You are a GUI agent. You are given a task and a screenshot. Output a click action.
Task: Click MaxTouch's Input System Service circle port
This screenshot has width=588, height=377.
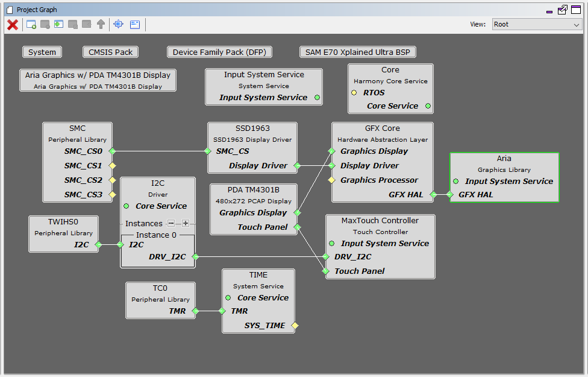(332, 244)
